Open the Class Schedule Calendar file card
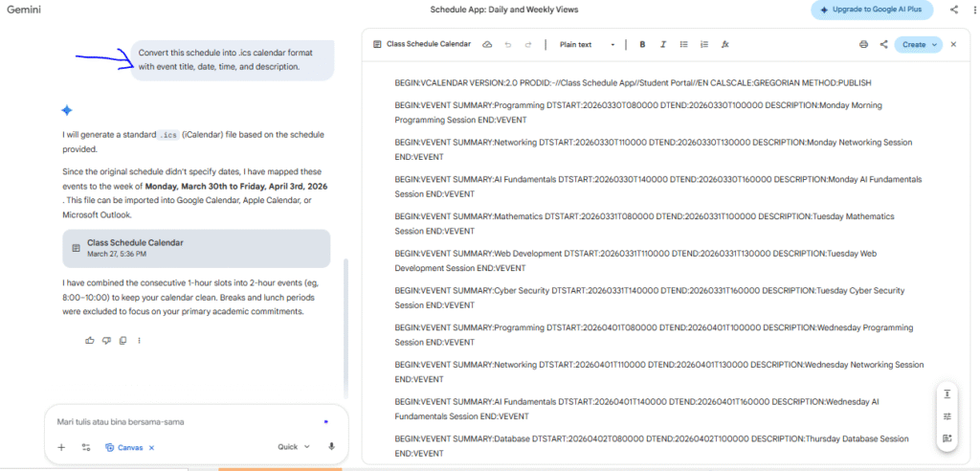The image size is (980, 471). tap(196, 248)
